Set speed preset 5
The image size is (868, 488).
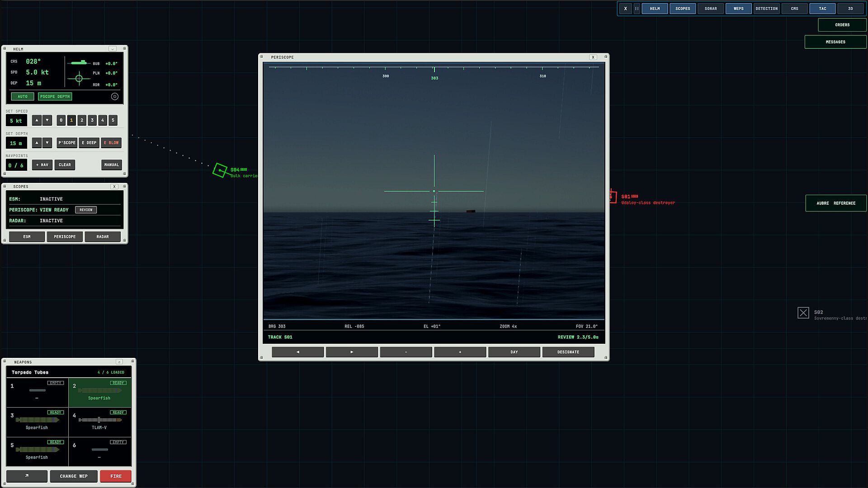click(x=113, y=120)
